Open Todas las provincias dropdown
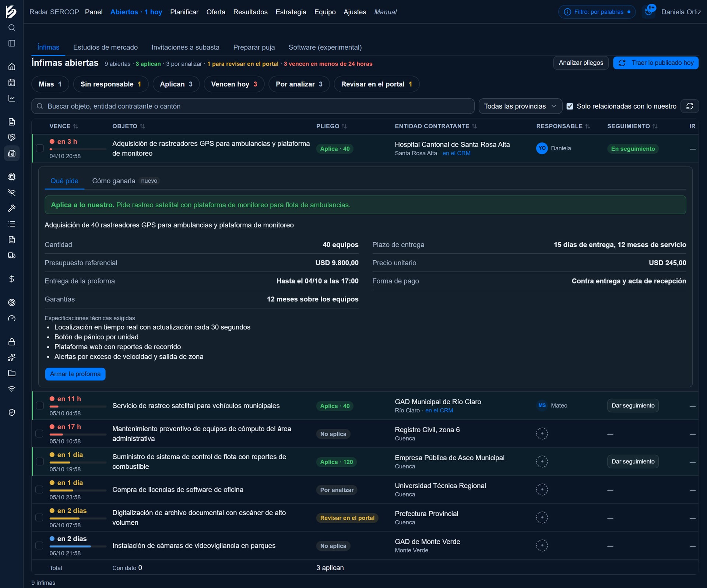 coord(520,106)
